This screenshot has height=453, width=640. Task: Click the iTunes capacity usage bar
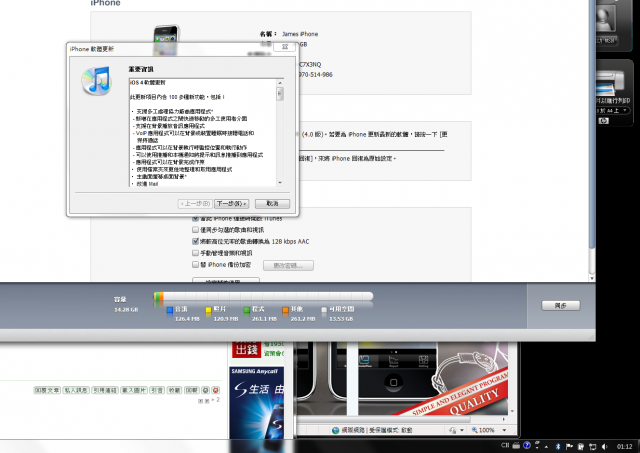(x=263, y=296)
